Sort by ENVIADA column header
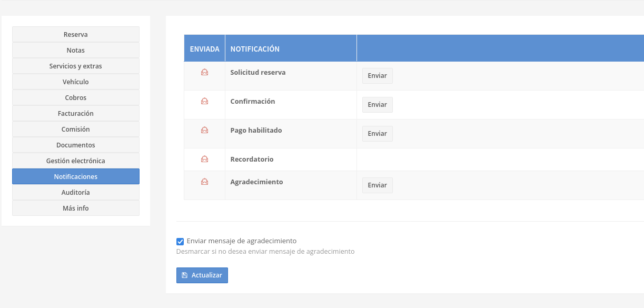644x308 pixels. (205, 49)
